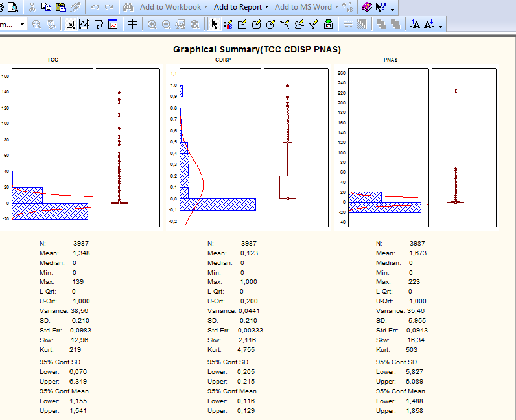516x420 pixels.
Task: Click the decrease font size icon
Action: pyautogui.click(x=429, y=25)
